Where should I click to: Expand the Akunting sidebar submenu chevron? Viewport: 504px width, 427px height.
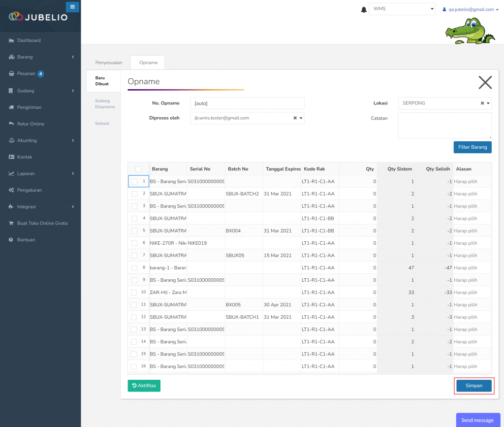coord(73,140)
